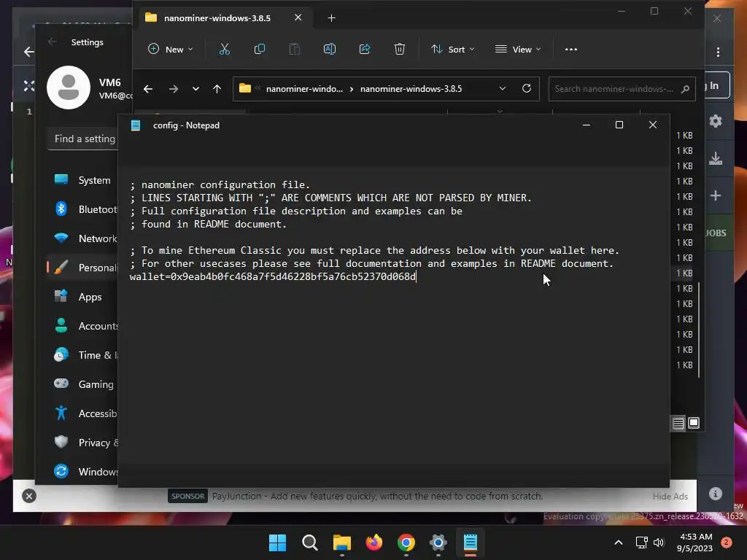Viewport: 747px width, 560px height.
Task: Open taskbar Search
Action: [309, 542]
